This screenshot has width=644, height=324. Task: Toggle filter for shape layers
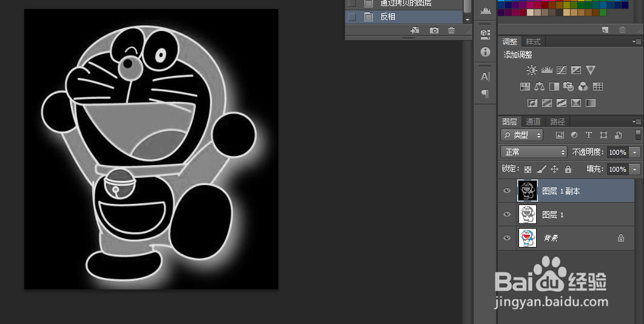point(603,135)
